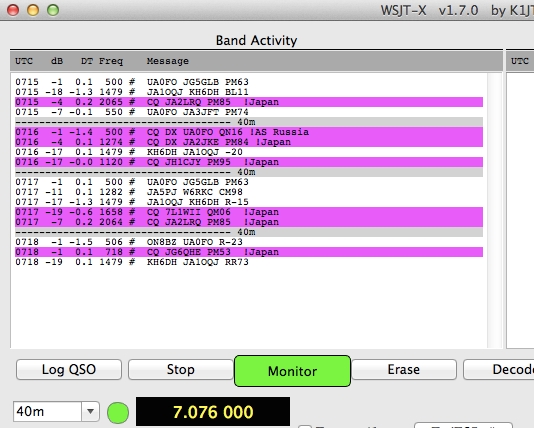Select the 0715 CQ JA2LRQ PM85 row

click(249, 102)
